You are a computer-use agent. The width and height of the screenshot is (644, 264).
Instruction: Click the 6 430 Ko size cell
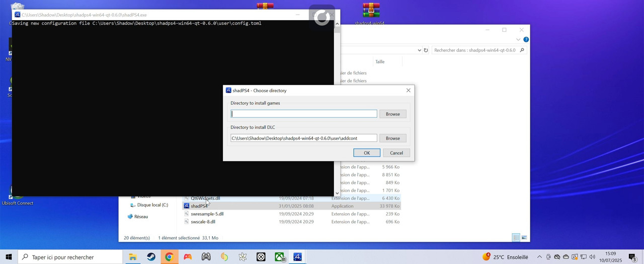coord(391,198)
